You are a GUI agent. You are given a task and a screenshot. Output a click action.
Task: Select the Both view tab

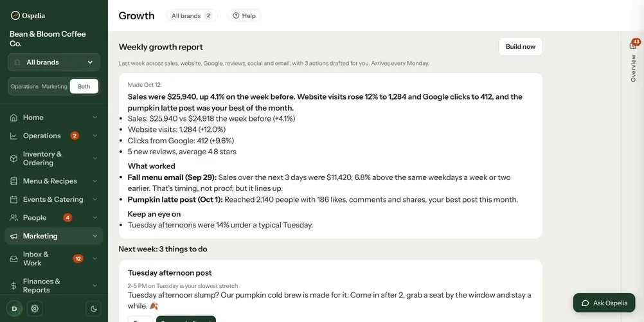(84, 87)
